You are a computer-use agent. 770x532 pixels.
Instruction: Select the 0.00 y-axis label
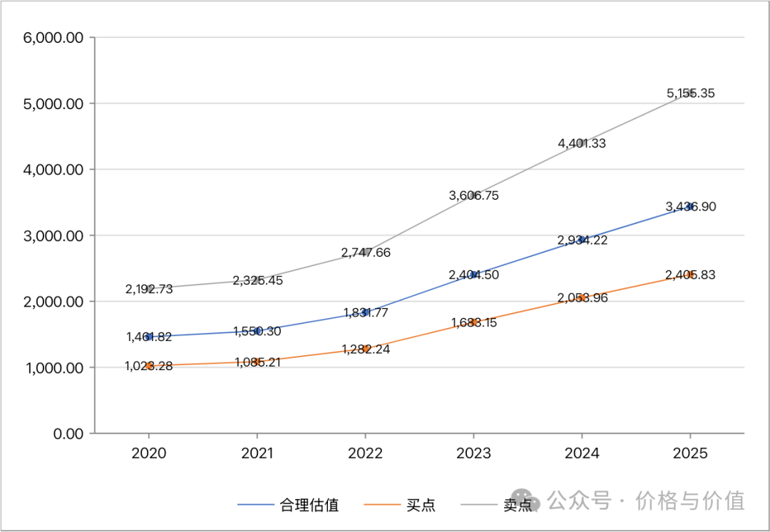(x=68, y=434)
